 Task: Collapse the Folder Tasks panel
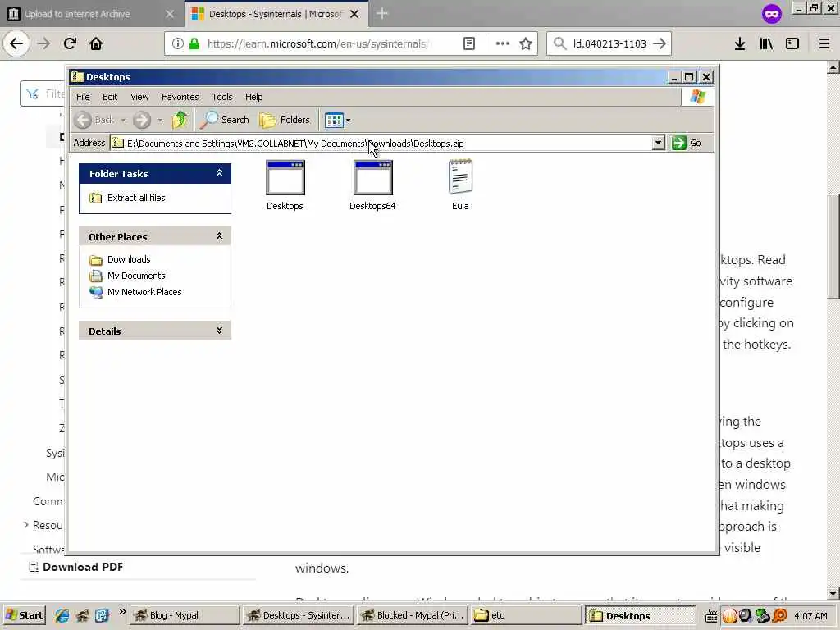click(219, 173)
